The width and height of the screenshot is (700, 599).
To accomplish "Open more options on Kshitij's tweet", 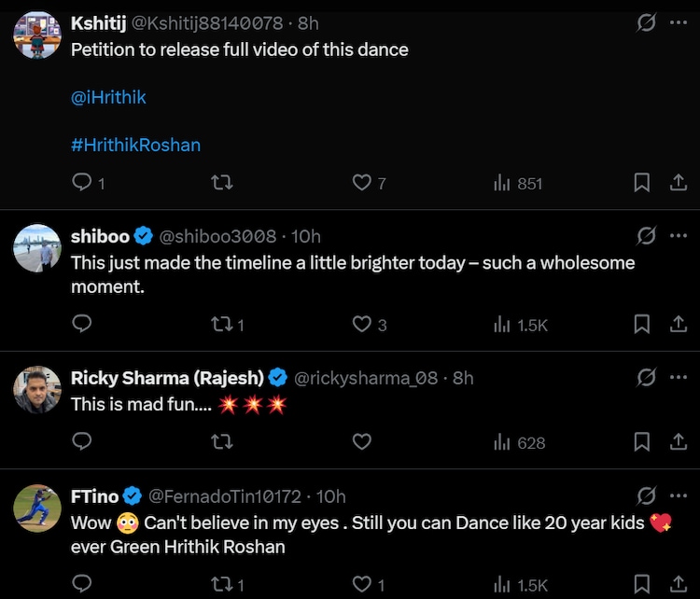I will pyautogui.click(x=679, y=22).
